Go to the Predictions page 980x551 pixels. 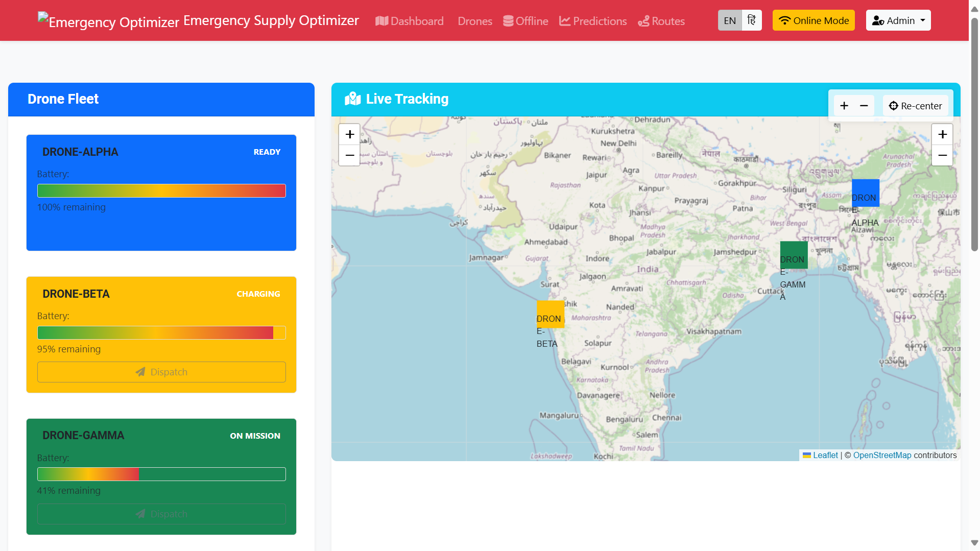593,21
